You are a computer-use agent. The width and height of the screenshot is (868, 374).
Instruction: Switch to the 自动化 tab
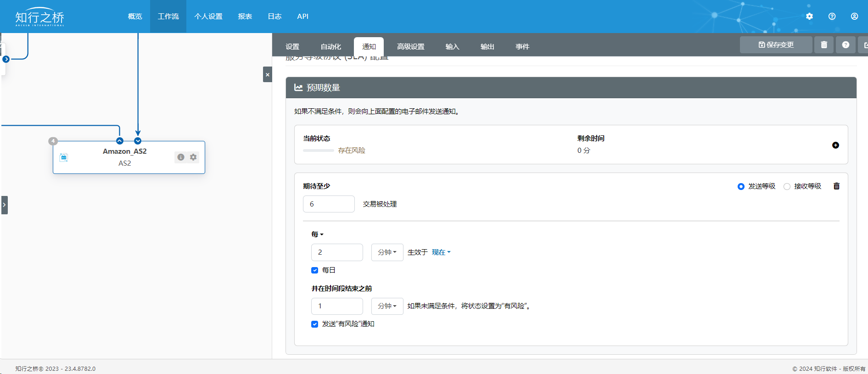pos(330,47)
